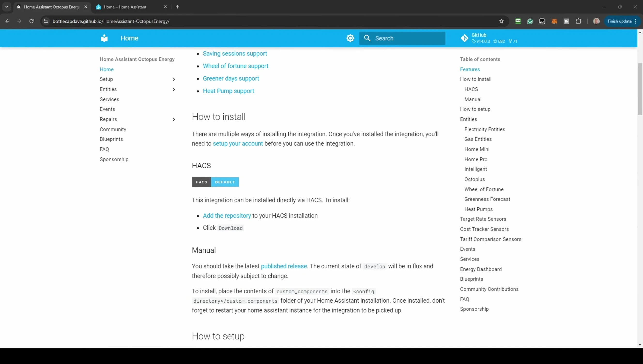Jump to Tariff Comparison Sensors in contents

[x=490, y=239]
